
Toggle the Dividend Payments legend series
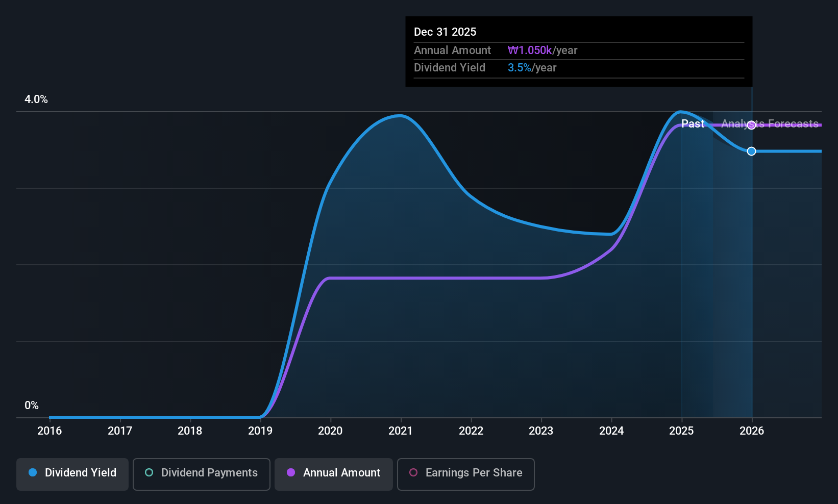click(x=202, y=474)
